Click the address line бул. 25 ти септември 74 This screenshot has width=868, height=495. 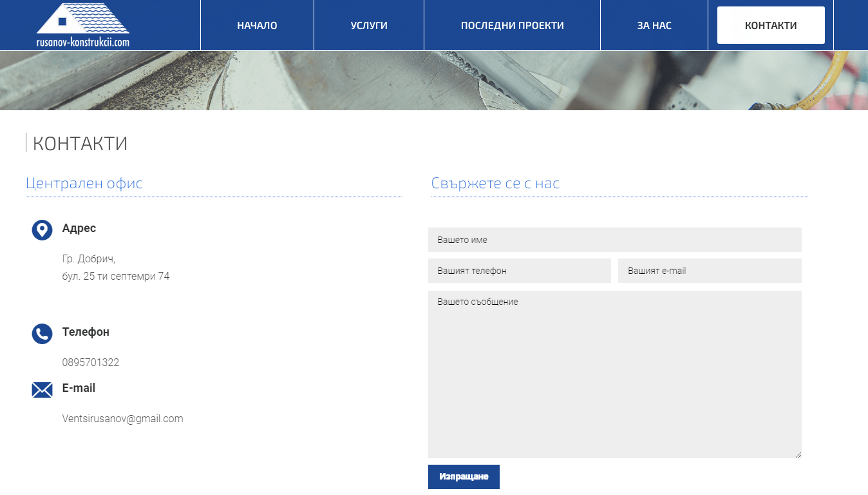116,276
